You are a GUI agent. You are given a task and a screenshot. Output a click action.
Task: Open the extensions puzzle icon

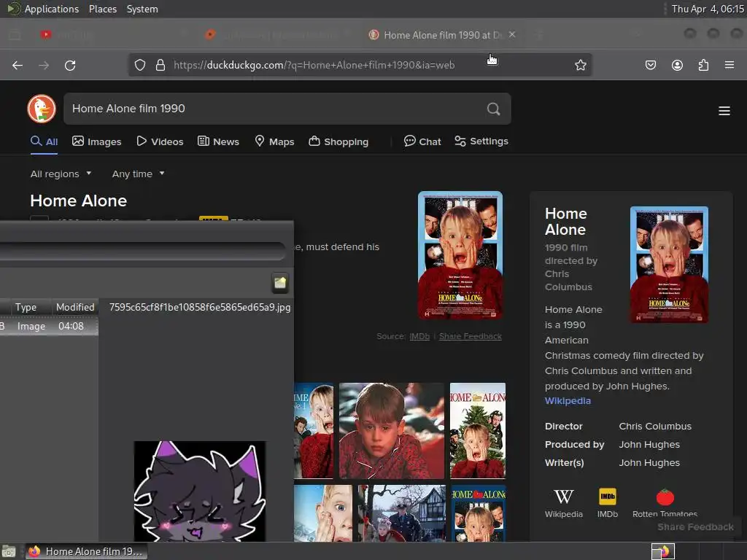pyautogui.click(x=703, y=65)
